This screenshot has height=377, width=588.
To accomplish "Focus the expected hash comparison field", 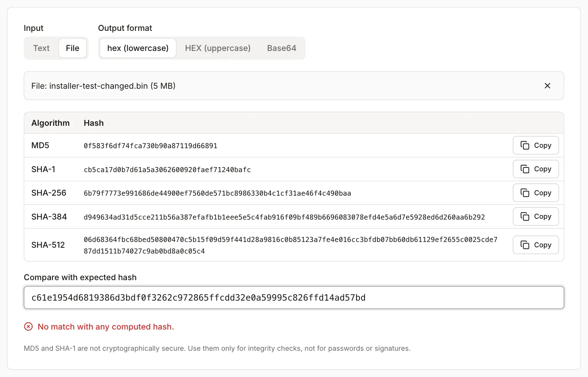I will 294,298.
